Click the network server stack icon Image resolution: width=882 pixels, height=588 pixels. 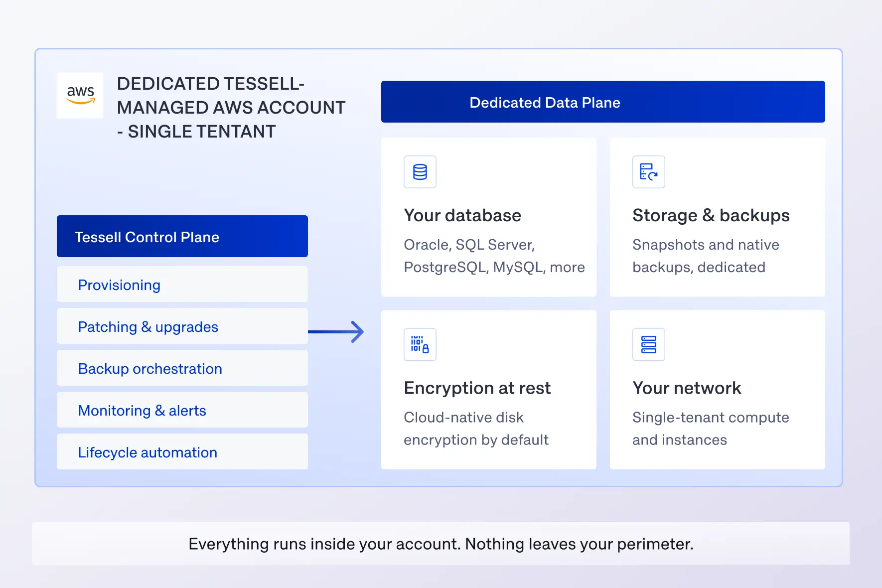coord(649,344)
